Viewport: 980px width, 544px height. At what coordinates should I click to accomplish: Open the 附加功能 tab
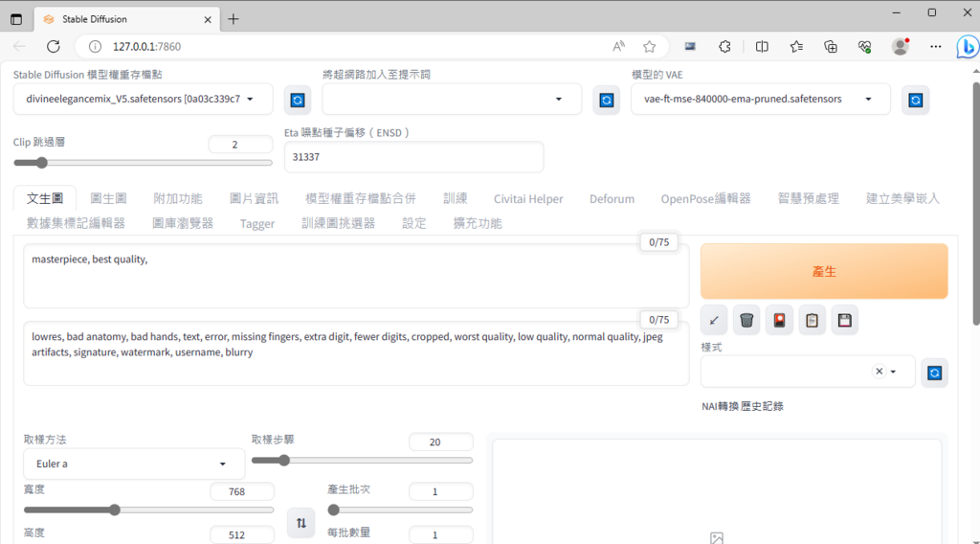point(178,199)
